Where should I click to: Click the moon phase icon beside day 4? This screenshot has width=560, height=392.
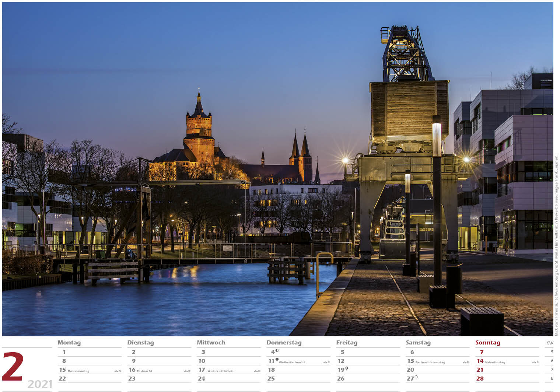click(277, 351)
